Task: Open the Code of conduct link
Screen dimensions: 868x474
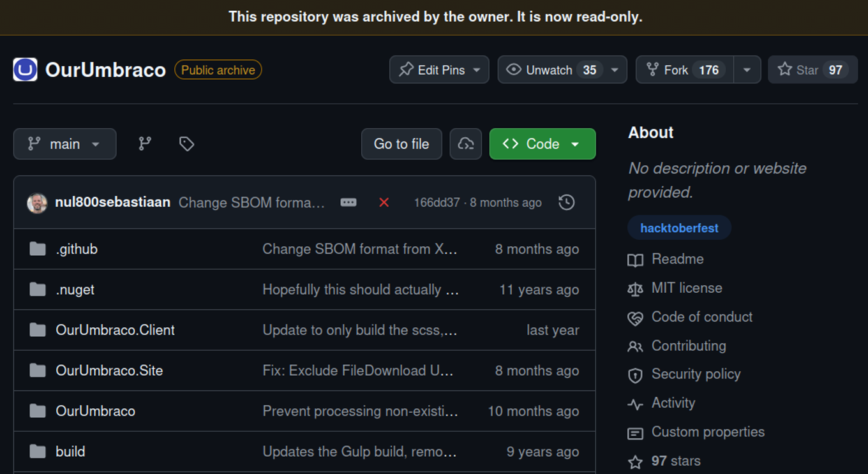Action: coord(702,317)
